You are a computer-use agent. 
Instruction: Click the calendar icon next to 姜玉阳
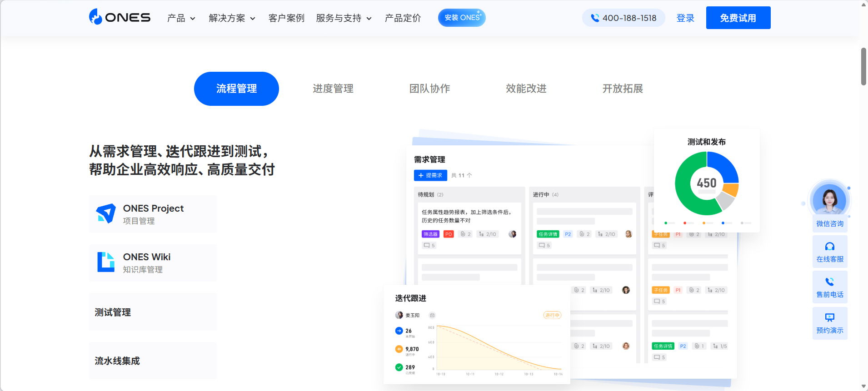pos(432,315)
